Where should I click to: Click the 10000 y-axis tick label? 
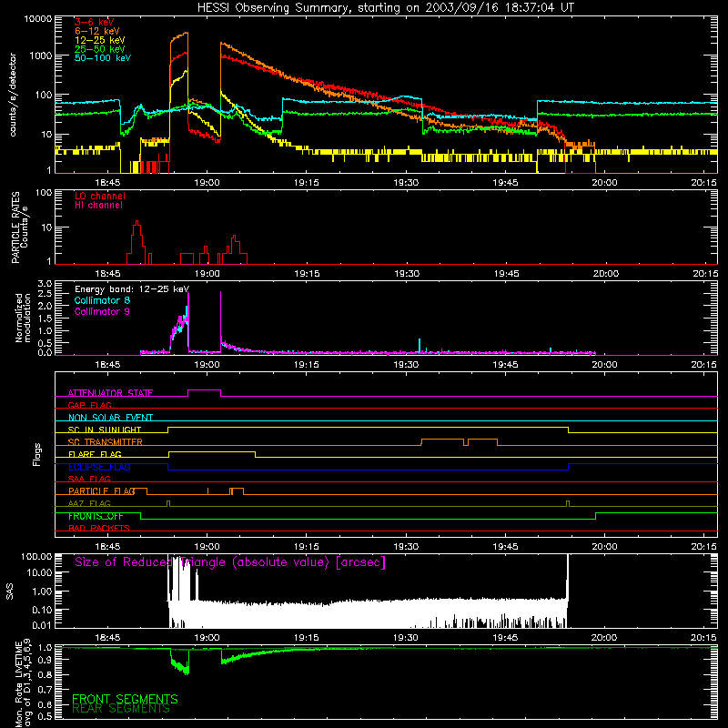(38, 19)
